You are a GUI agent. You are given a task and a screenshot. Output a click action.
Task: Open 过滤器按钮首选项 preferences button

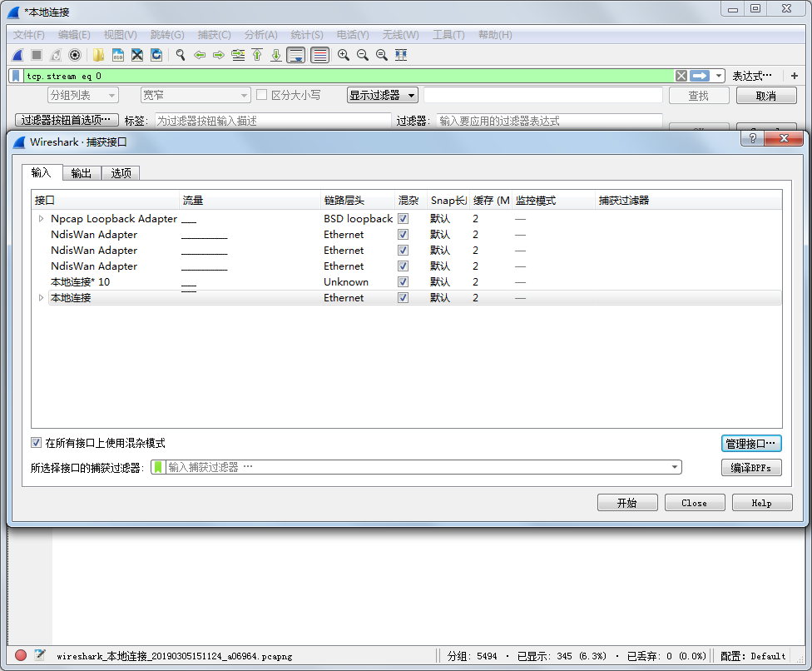pyautogui.click(x=67, y=120)
